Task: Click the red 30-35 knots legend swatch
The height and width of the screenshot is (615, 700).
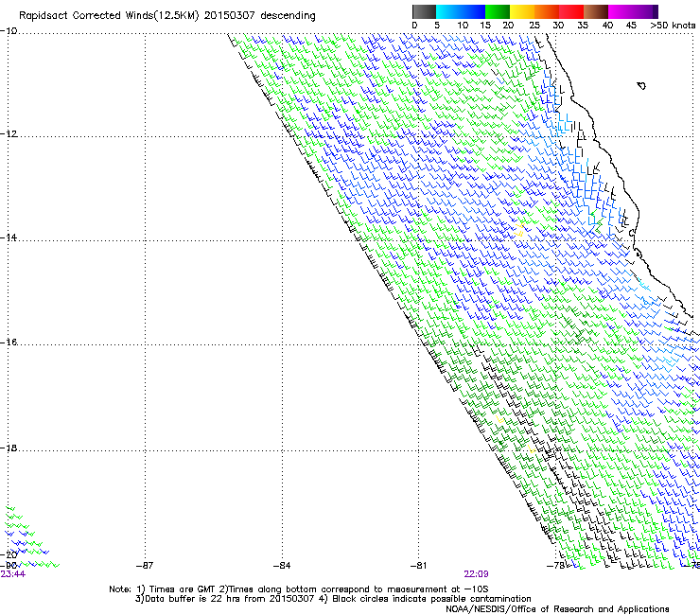Action: (571, 11)
